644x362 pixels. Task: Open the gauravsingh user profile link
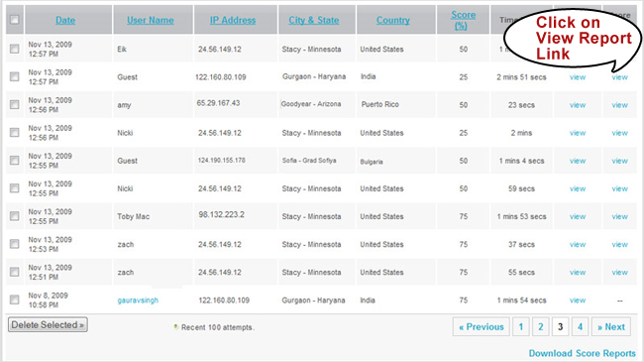pos(138,301)
